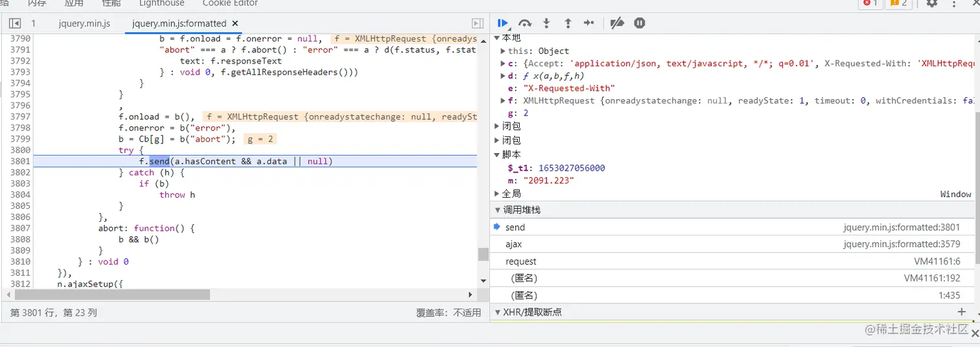Open VM41161:192 source link
The height and width of the screenshot is (347, 980).
933,278
